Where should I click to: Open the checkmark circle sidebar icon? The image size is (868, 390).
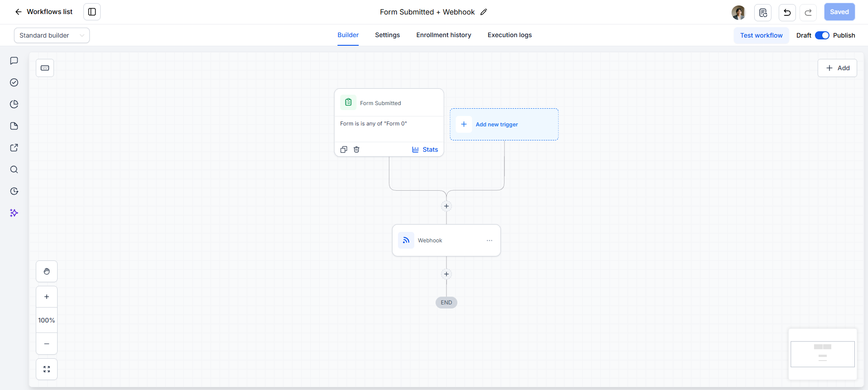14,82
